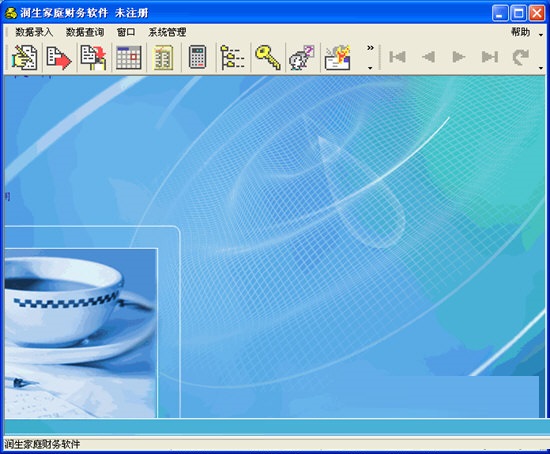Open the 窗口 menu
The image size is (550, 454).
126,32
